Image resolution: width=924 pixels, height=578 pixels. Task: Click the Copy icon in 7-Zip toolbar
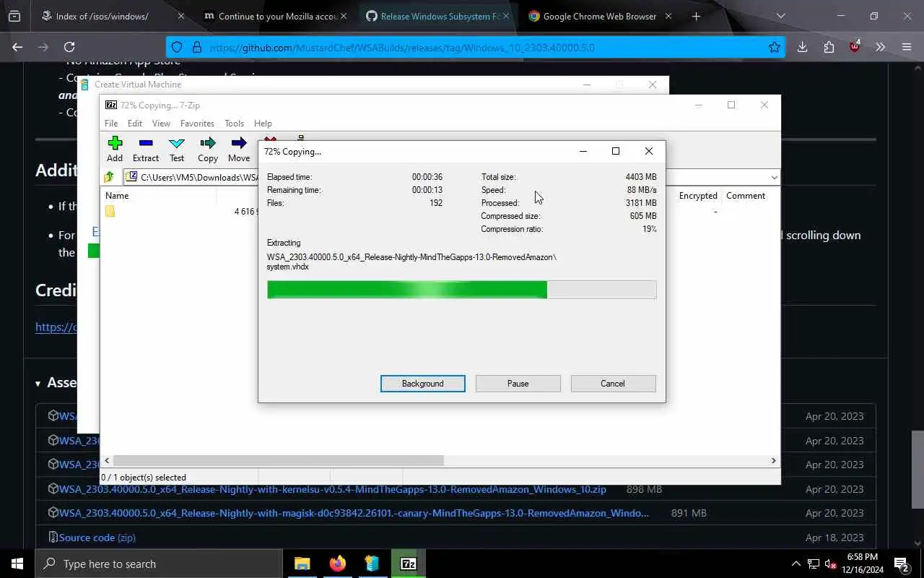[208, 143]
